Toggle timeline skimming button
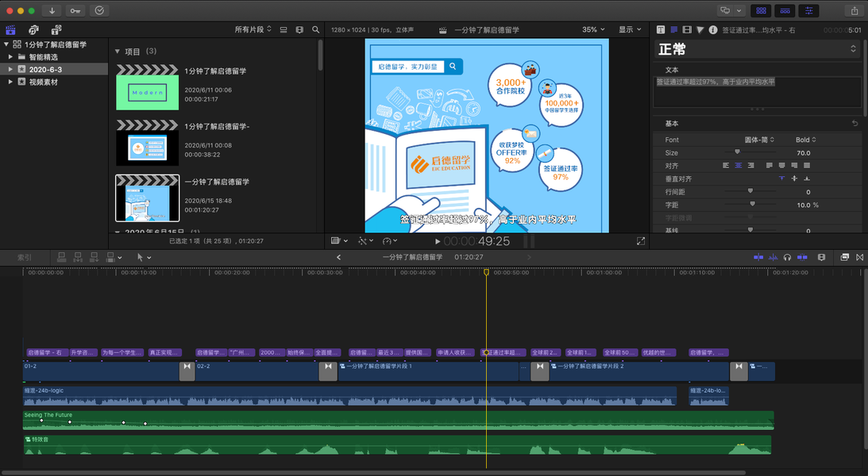The image size is (868, 476). pyautogui.click(x=758, y=257)
